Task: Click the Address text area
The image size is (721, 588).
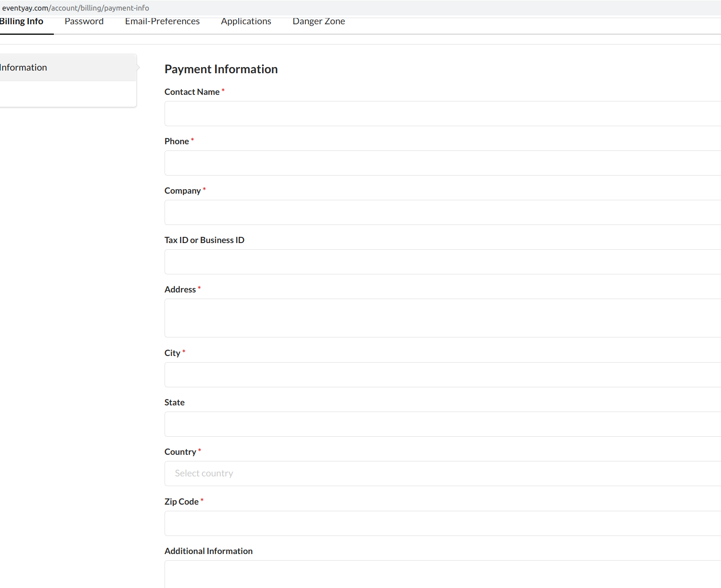Action: [x=443, y=318]
